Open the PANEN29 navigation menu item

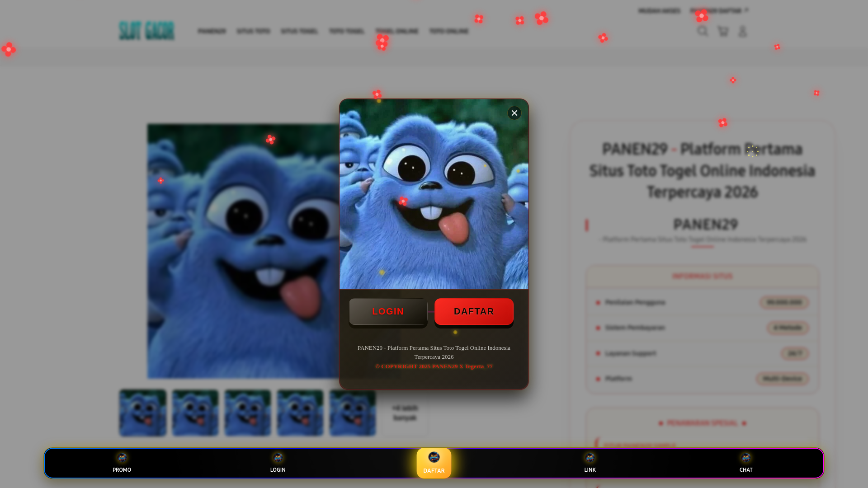coord(212,31)
